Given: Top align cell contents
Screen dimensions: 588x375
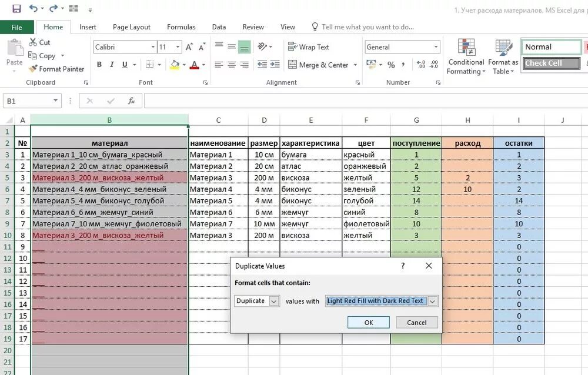Looking at the screenshot, I should (x=219, y=46).
